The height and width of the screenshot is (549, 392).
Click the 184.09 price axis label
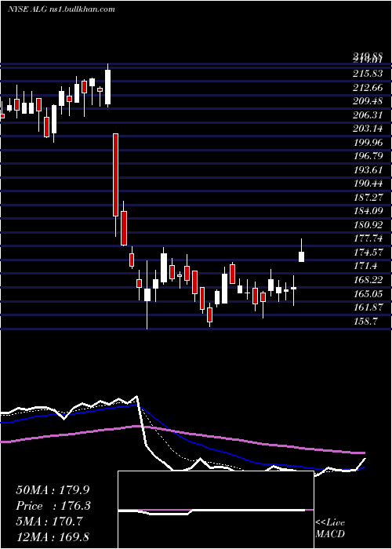click(x=368, y=211)
